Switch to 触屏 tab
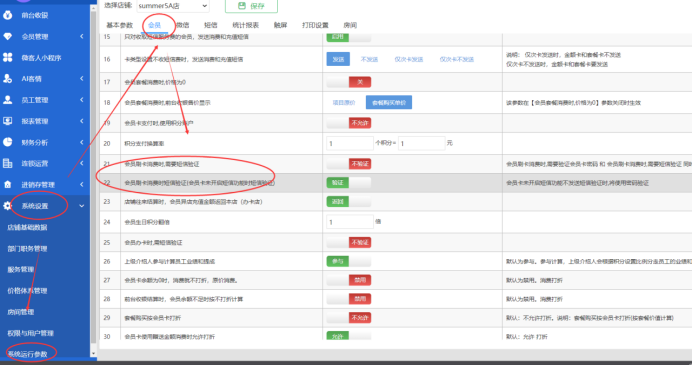Screen dimensions: 692x365 click(280, 25)
